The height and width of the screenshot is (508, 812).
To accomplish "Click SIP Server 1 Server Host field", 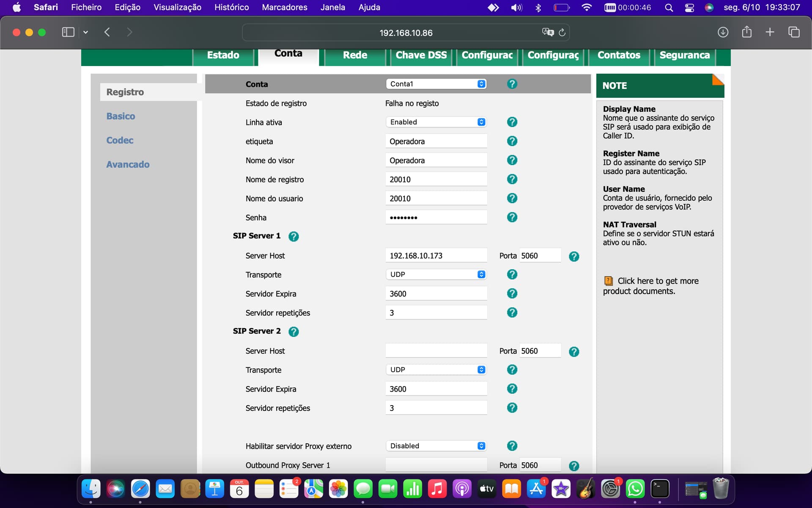I will tap(436, 255).
